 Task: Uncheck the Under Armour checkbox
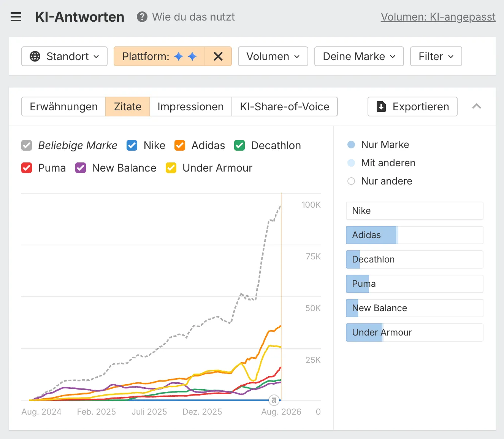171,168
